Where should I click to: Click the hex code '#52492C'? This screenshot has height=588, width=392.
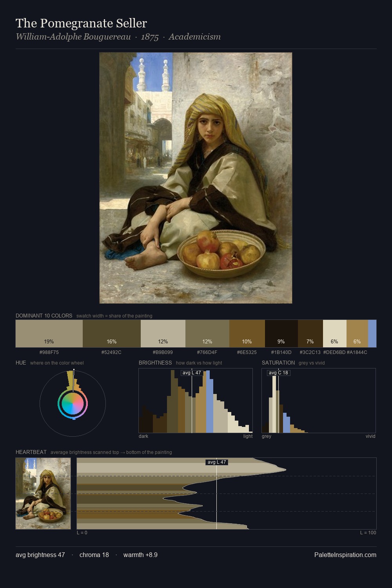click(111, 352)
